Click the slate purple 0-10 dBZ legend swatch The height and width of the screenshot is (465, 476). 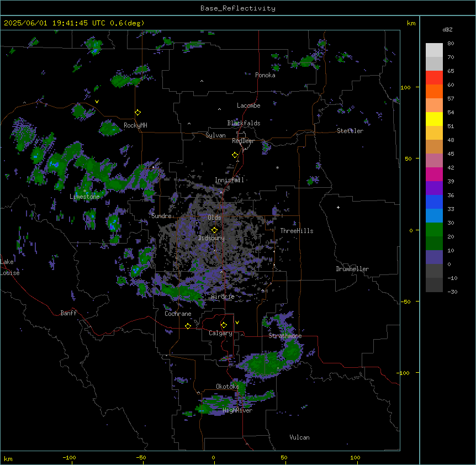click(x=434, y=257)
